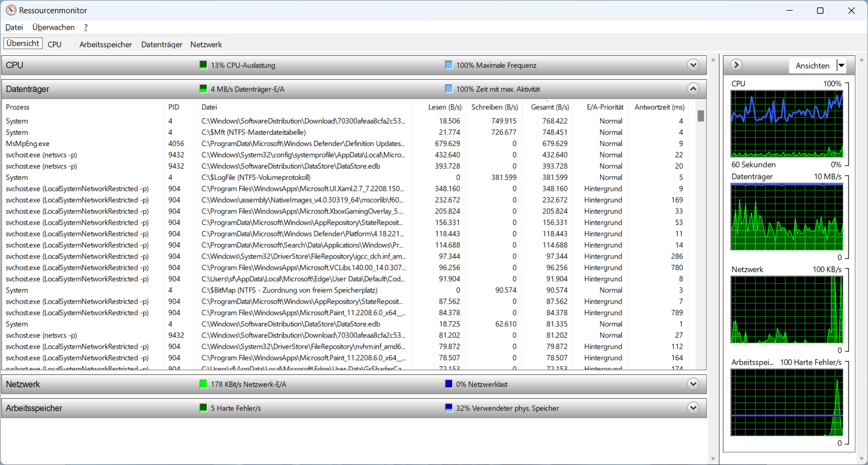This screenshot has height=465, width=868.
Task: Click the CPU section header label
Action: click(x=14, y=65)
